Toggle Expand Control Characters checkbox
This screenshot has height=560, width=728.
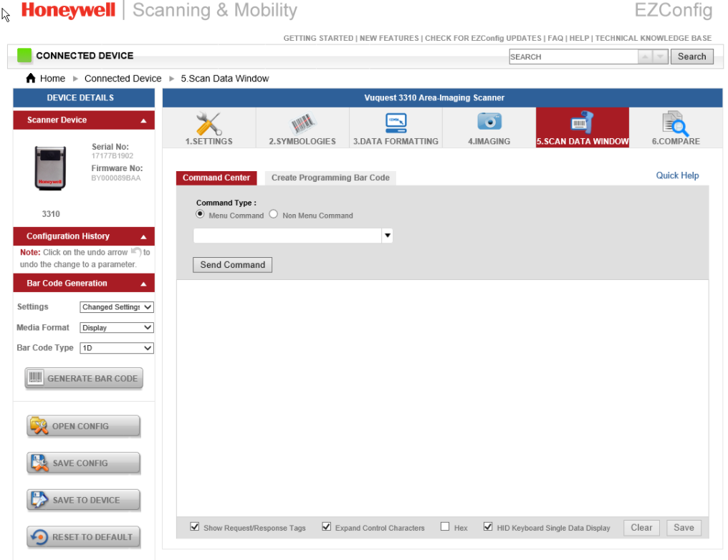(327, 526)
